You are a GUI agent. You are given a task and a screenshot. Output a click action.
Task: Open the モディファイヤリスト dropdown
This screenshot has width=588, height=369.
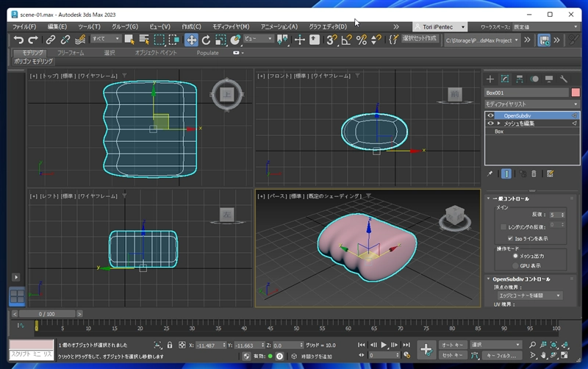coord(531,104)
